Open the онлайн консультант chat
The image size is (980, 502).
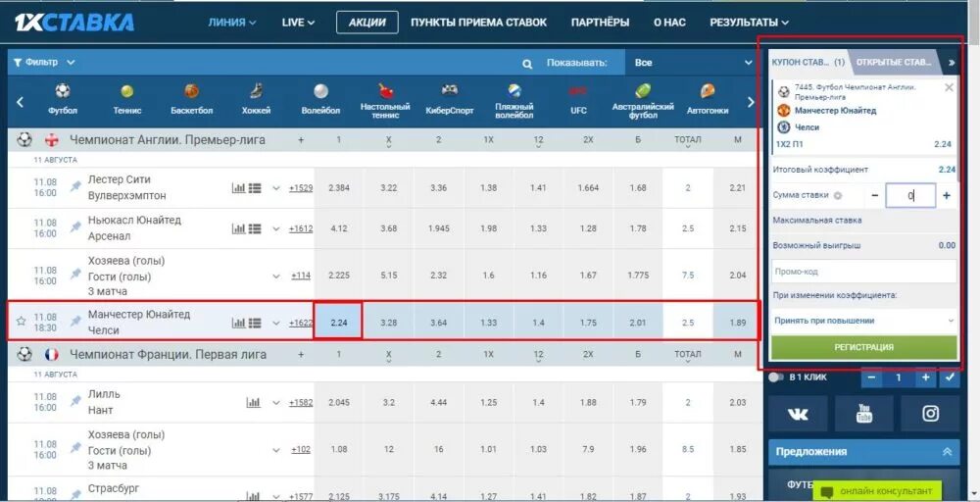(x=877, y=491)
